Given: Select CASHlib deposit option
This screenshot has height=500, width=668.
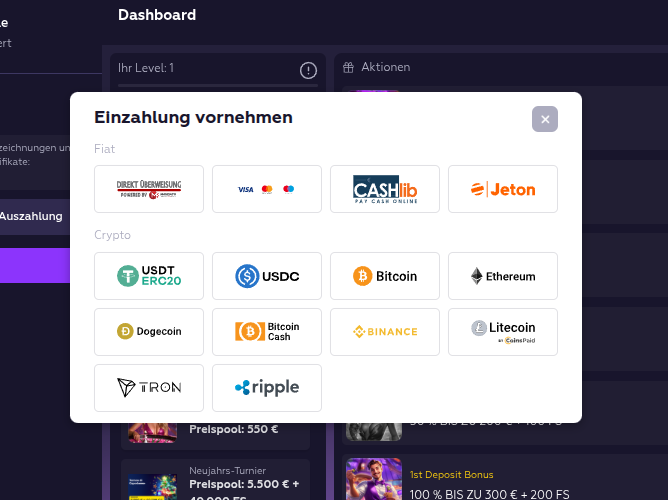Looking at the screenshot, I should pyautogui.click(x=385, y=189).
